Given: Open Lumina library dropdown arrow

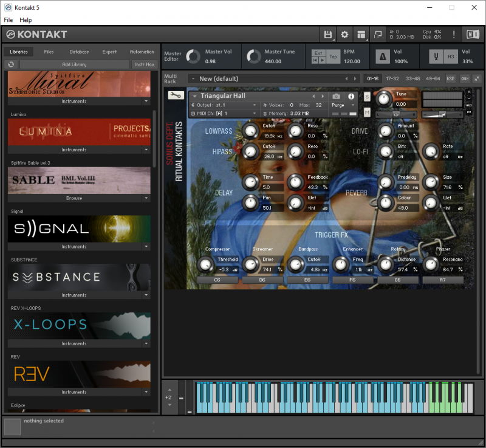Looking at the screenshot, I should 146,150.
